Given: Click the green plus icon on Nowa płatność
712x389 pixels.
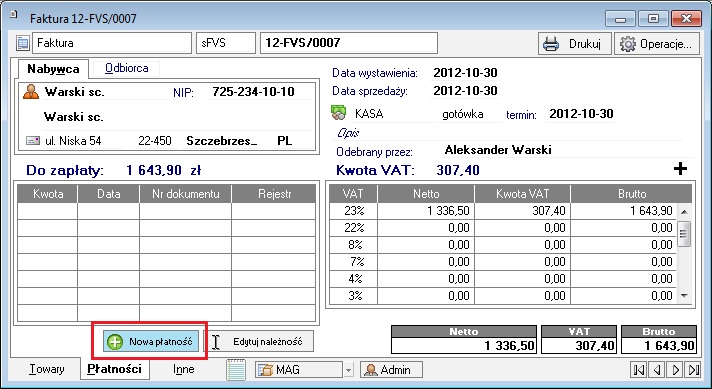Looking at the screenshot, I should [x=115, y=341].
